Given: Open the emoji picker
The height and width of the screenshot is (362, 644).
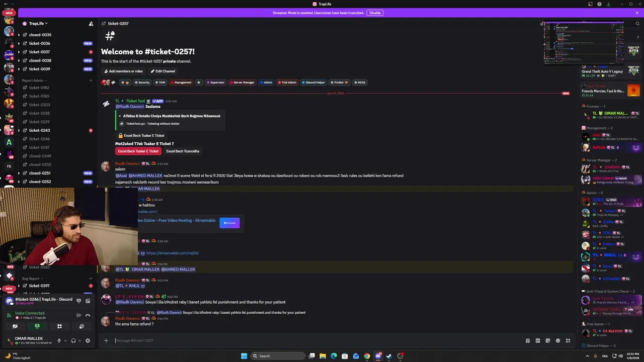Looking at the screenshot, I should click(x=558, y=340).
